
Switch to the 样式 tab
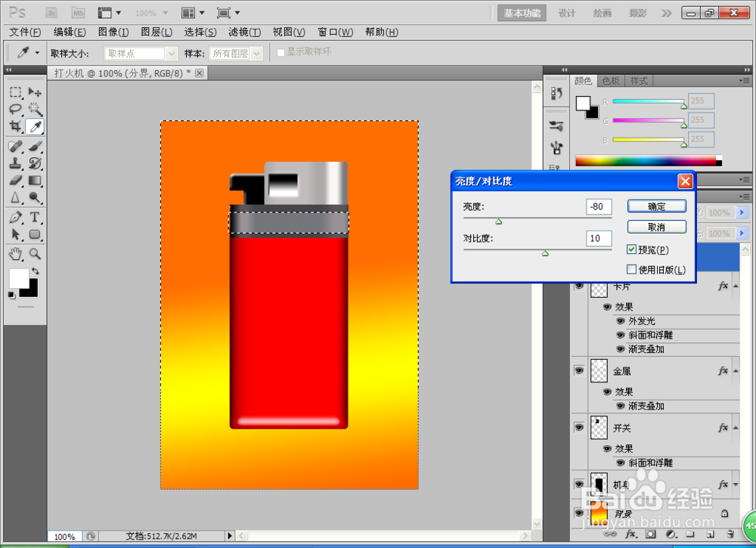point(639,81)
